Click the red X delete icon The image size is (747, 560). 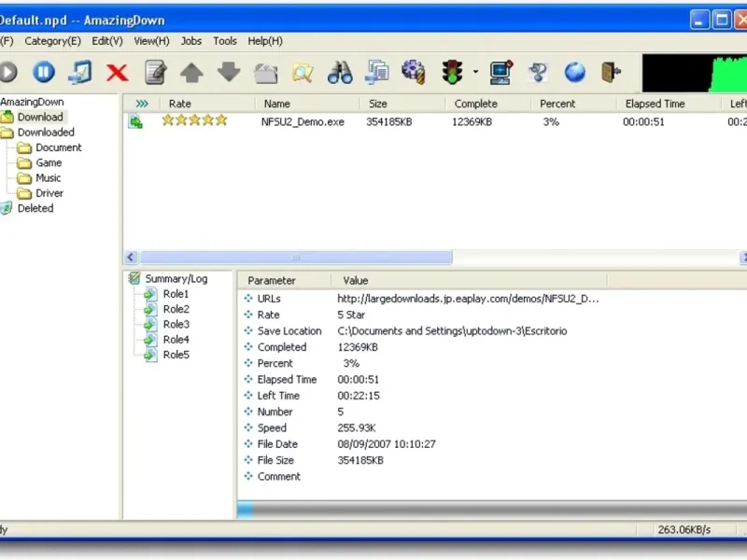(x=117, y=73)
